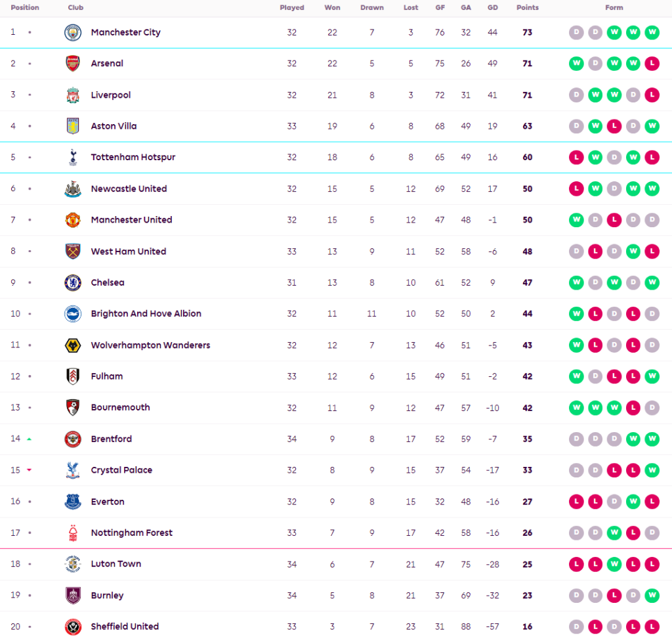The image size is (672, 637).
Task: Click the Wolverhampton Wanderers wolf badge
Action: click(x=73, y=345)
